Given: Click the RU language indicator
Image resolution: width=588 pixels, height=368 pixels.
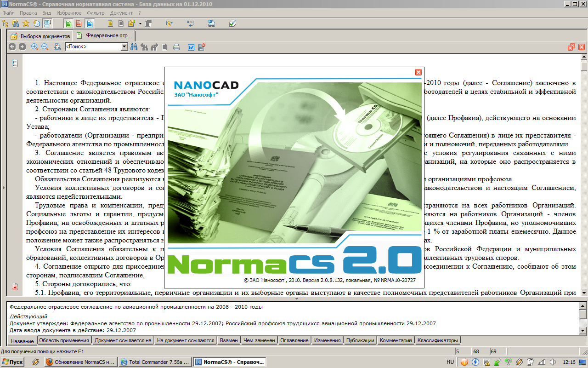Looking at the screenshot, I should 451,362.
